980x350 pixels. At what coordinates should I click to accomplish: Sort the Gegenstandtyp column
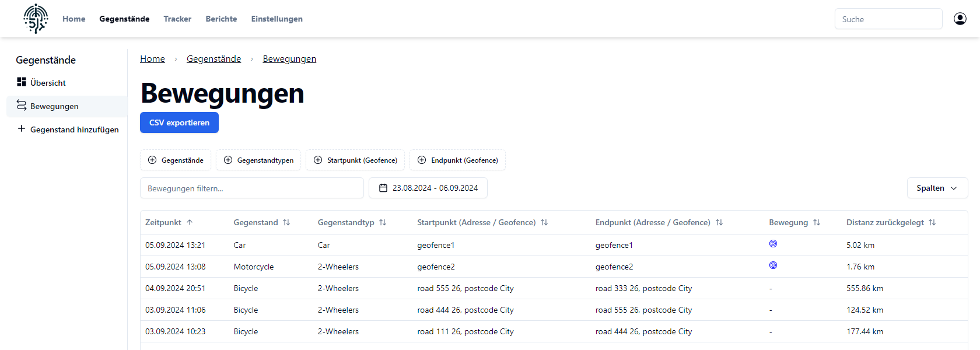click(x=383, y=222)
